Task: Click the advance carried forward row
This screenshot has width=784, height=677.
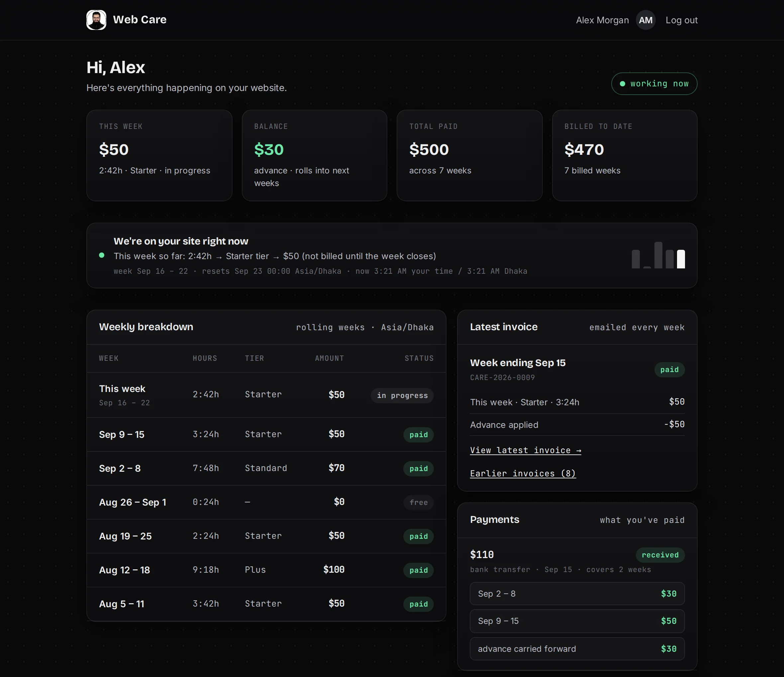Action: click(x=577, y=649)
